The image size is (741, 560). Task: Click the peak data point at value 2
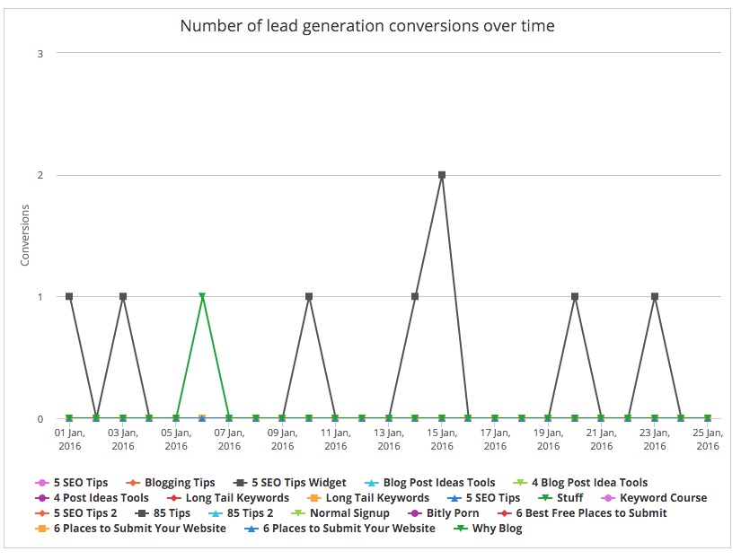click(442, 175)
